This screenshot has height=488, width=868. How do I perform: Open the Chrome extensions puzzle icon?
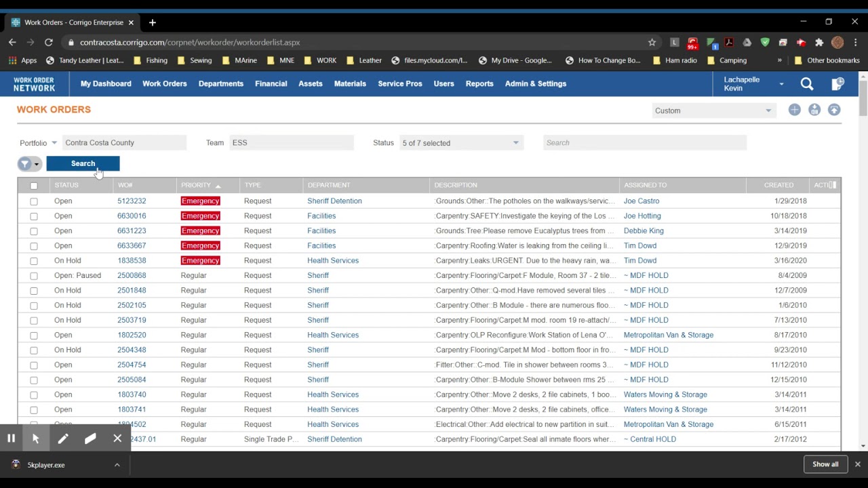(819, 42)
